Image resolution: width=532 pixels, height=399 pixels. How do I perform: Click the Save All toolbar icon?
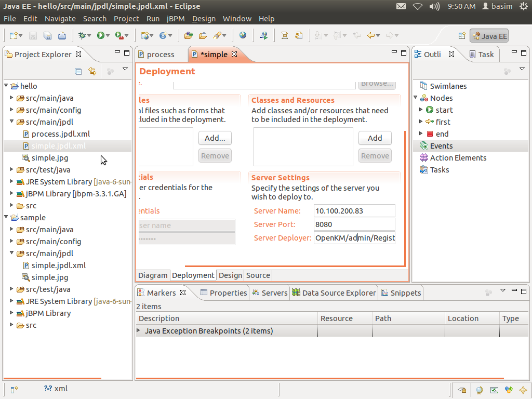pos(47,36)
